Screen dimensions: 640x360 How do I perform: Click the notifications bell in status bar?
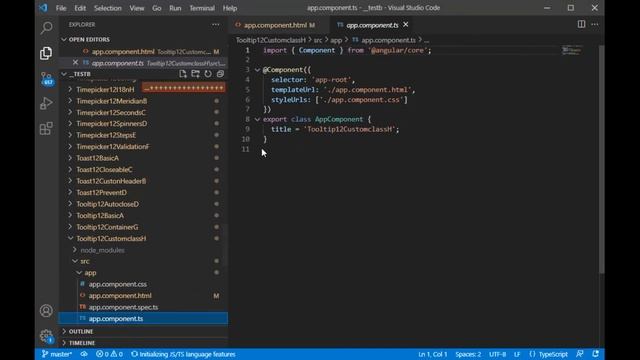coord(596,354)
